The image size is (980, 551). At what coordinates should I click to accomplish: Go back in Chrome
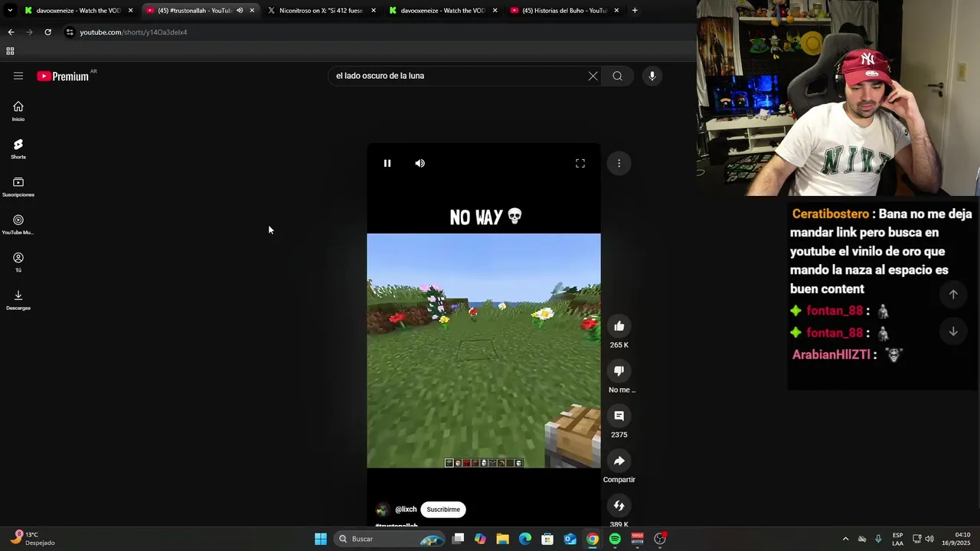point(11,32)
